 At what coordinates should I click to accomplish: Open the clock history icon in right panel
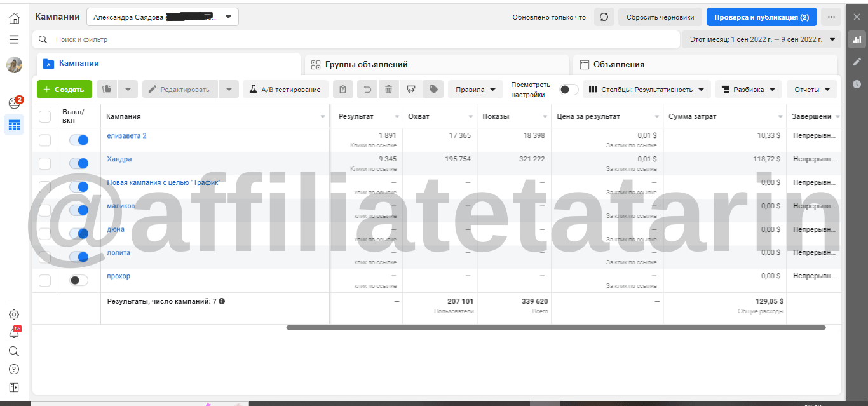857,84
